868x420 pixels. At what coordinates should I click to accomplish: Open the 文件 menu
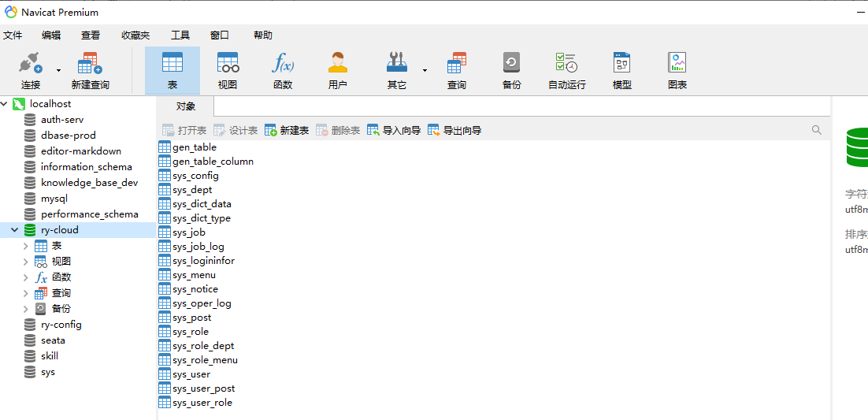(x=13, y=35)
